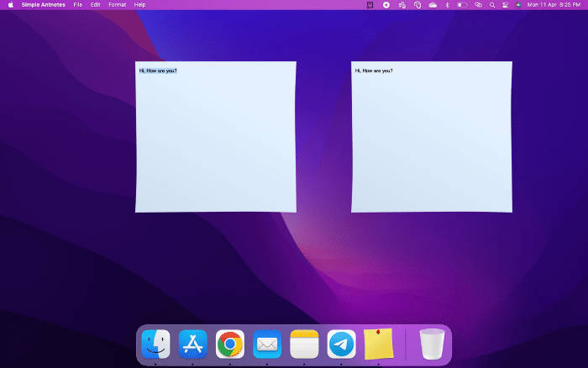Image resolution: width=588 pixels, height=368 pixels.
Task: Open the Apple menu
Action: click(11, 5)
